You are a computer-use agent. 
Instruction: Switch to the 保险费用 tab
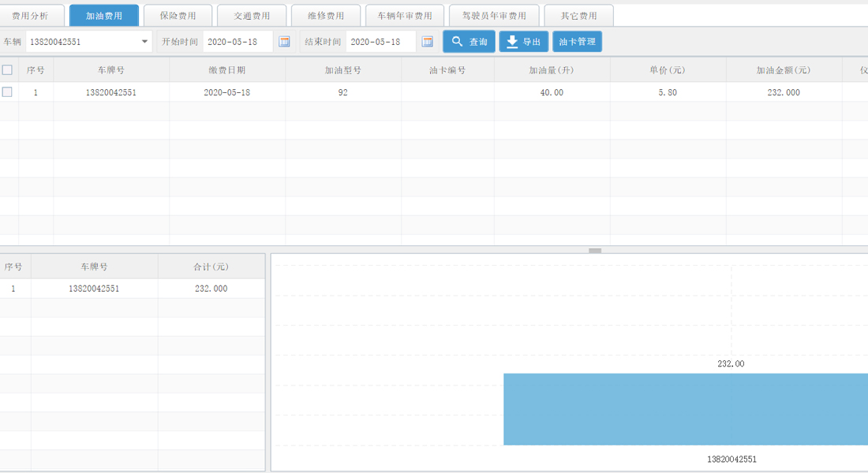coord(178,16)
